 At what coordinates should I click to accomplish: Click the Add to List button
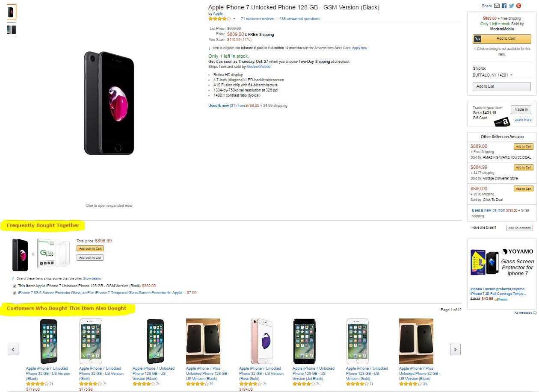click(501, 86)
